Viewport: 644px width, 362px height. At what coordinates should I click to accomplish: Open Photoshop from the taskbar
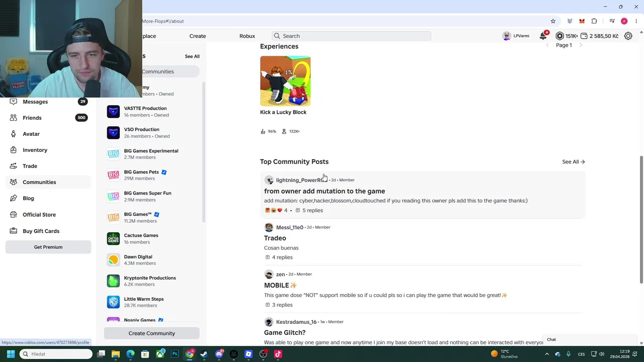tap(175, 354)
